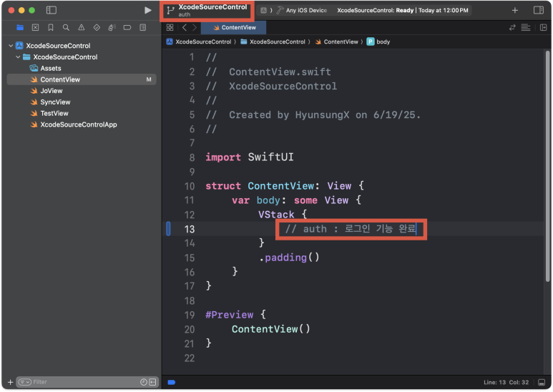Open the XcodeSourceControlApp file
The image size is (553, 392).
74,124
